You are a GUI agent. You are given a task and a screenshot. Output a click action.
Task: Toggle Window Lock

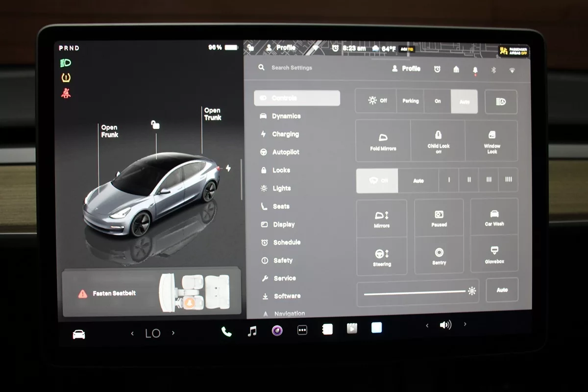[492, 141]
